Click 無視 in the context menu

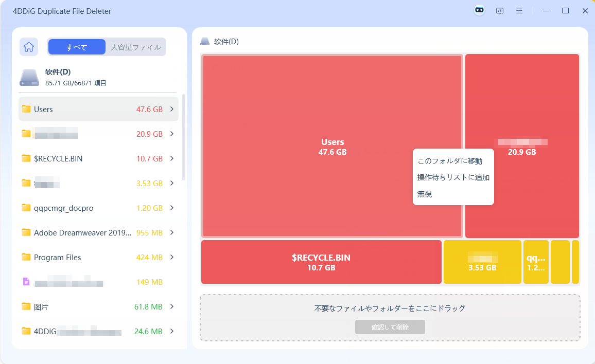[x=425, y=194]
